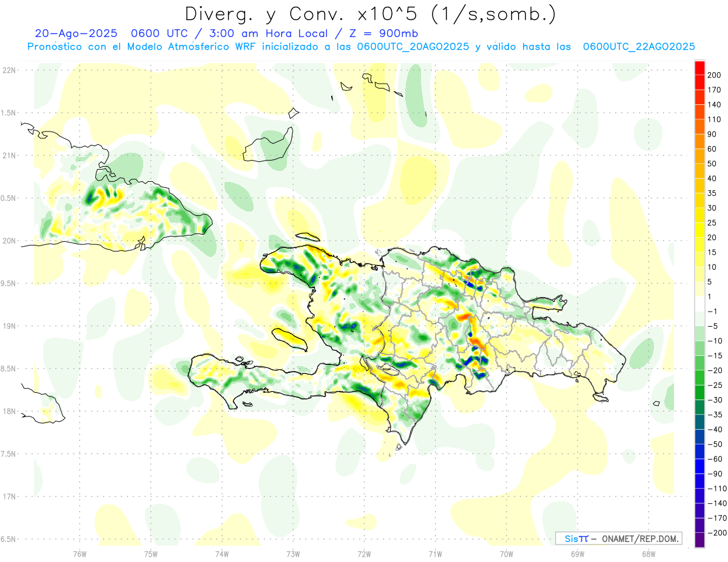Select the colorbar value "-140"

click(x=716, y=503)
